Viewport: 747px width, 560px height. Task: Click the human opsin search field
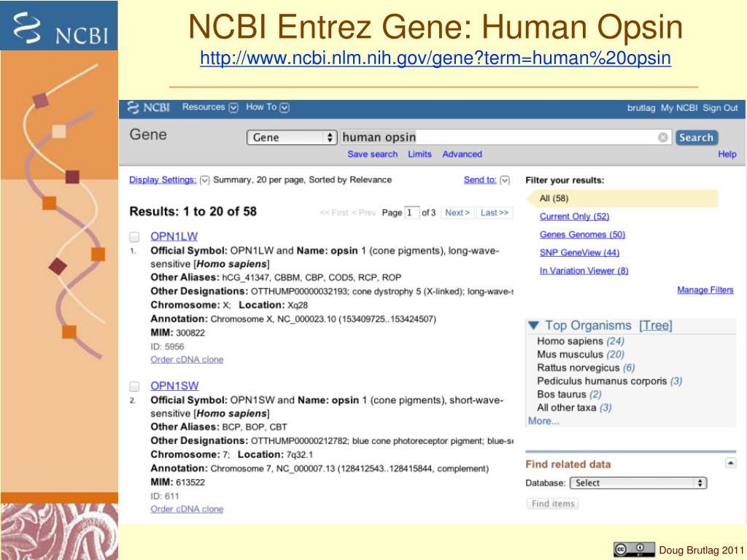(x=506, y=138)
